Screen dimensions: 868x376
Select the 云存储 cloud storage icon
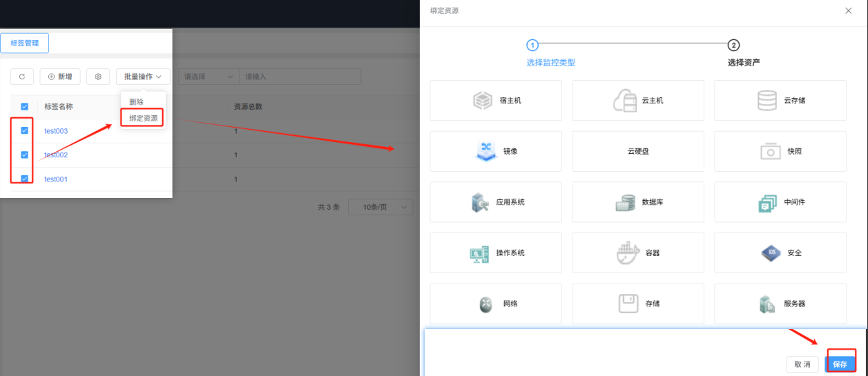[x=767, y=101]
